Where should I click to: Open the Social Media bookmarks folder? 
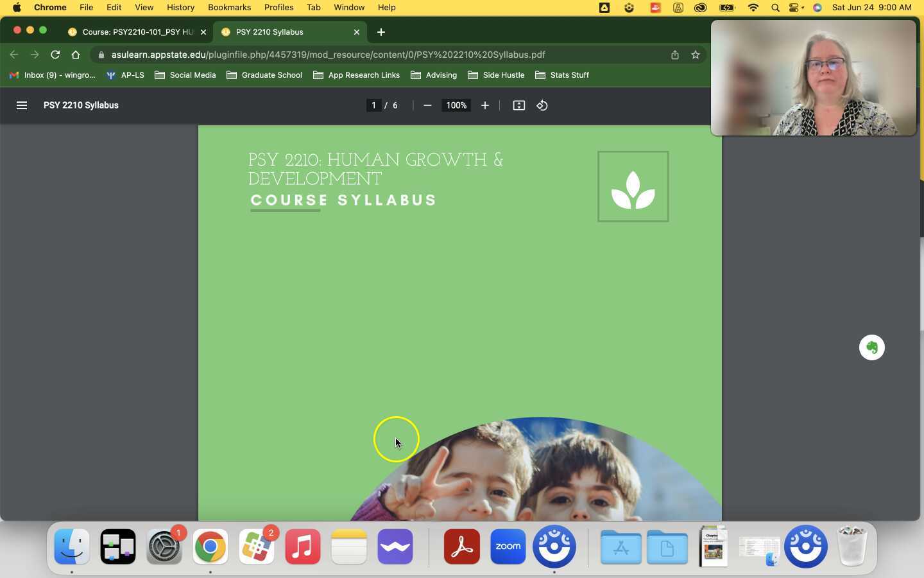(185, 75)
